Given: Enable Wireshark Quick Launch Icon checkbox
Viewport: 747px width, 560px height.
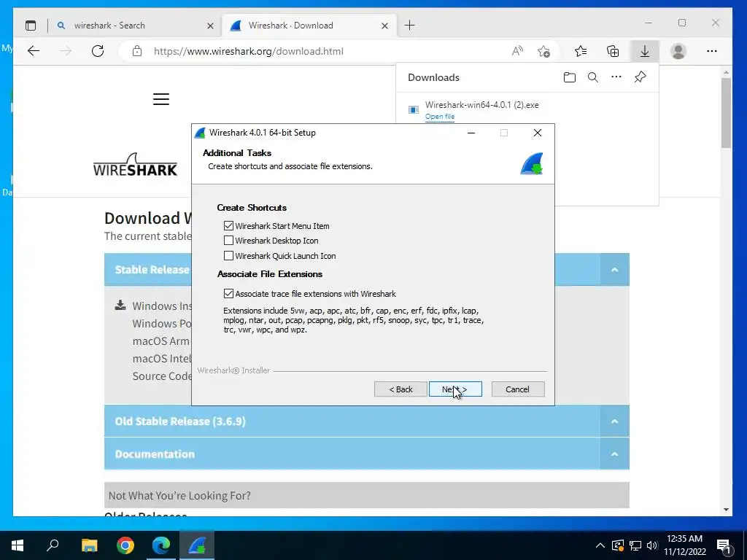Looking at the screenshot, I should click(x=228, y=256).
